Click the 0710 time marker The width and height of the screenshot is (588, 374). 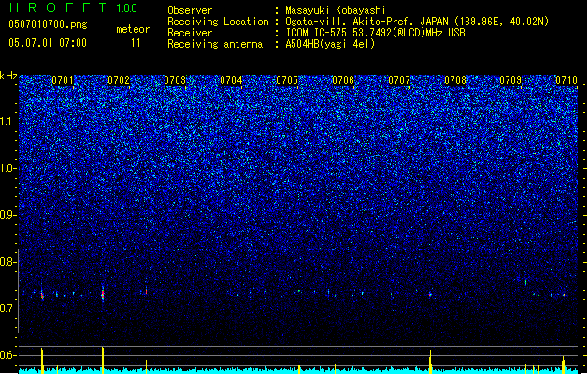click(x=566, y=80)
